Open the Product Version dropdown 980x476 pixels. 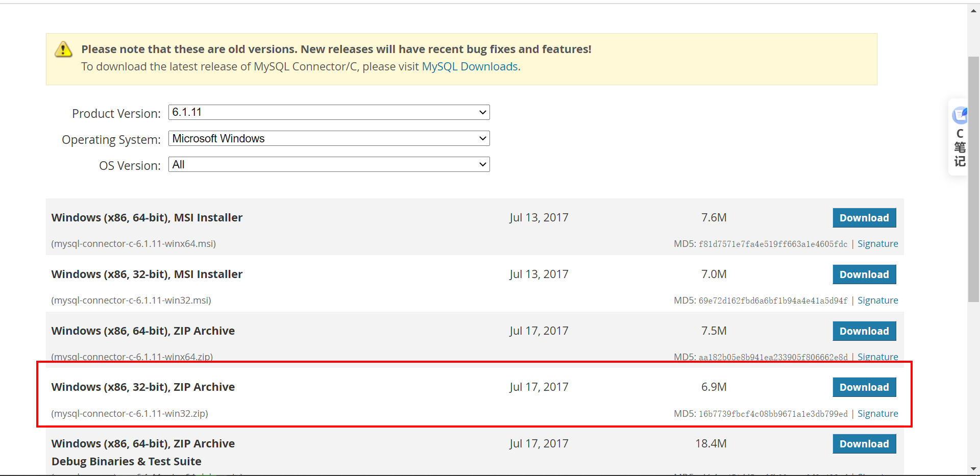pos(329,112)
